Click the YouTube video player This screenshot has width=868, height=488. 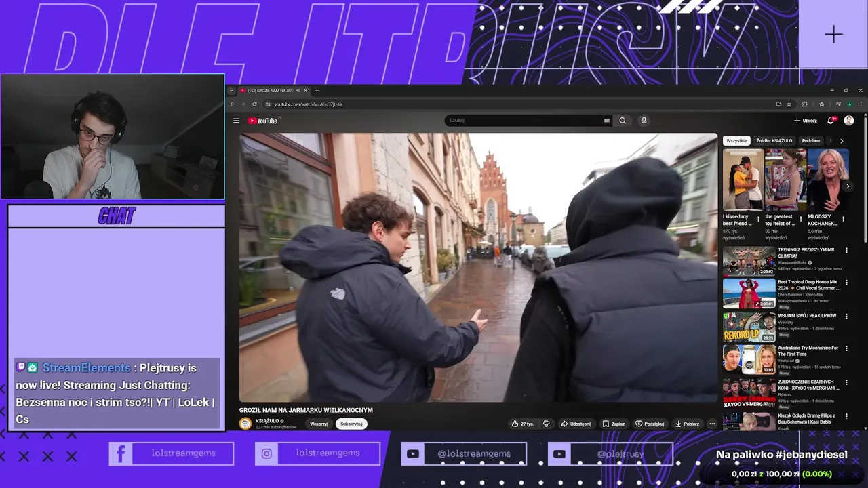[478, 267]
